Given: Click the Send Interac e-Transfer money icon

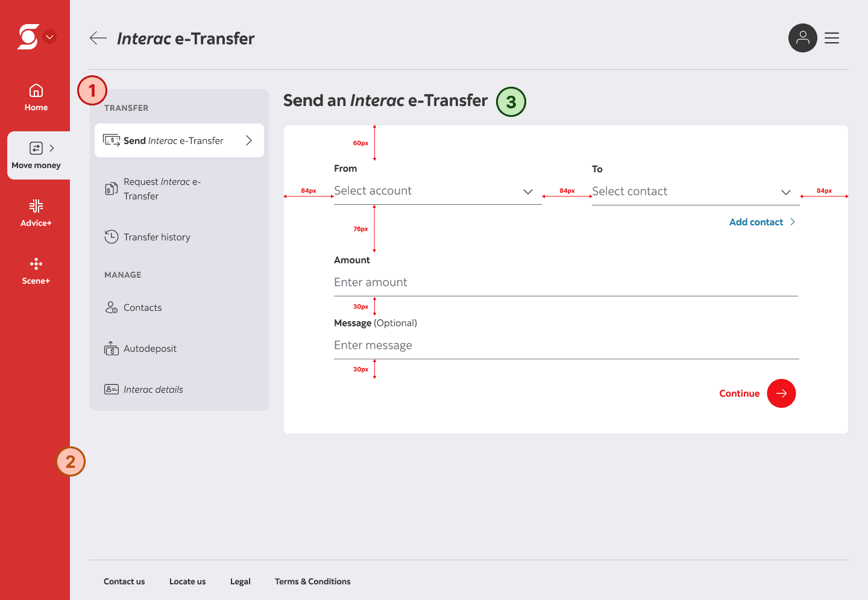Looking at the screenshot, I should point(112,140).
